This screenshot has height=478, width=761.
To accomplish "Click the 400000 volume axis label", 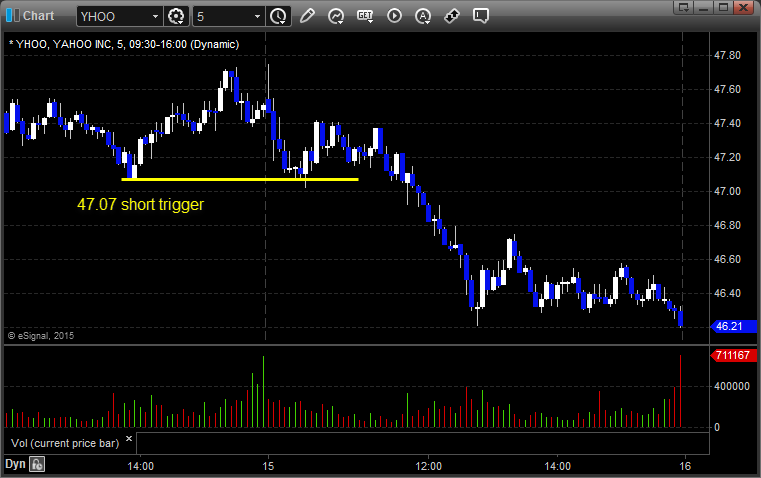I will click(x=731, y=386).
